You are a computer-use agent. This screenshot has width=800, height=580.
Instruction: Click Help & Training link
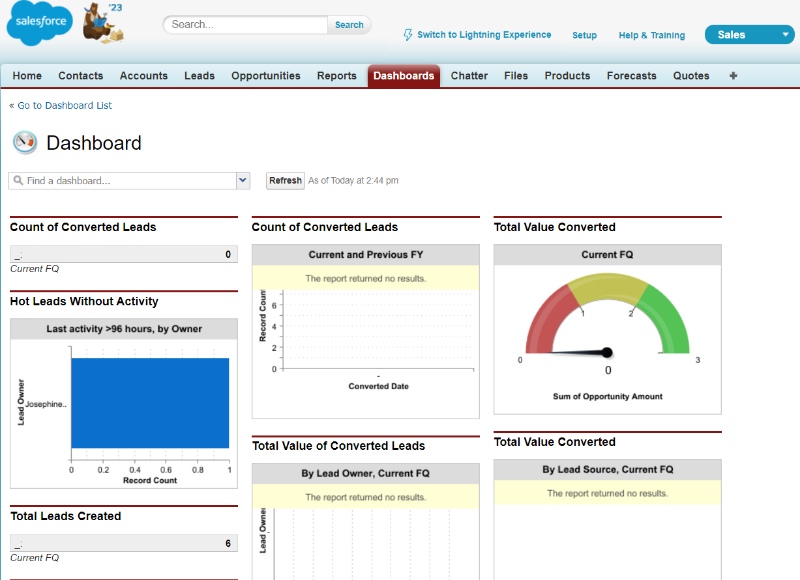pos(651,35)
